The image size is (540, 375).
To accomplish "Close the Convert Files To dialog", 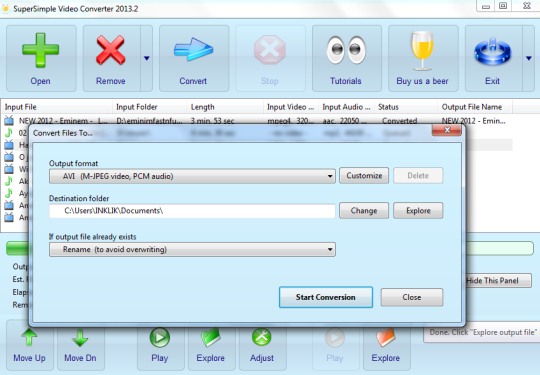I will 447,130.
